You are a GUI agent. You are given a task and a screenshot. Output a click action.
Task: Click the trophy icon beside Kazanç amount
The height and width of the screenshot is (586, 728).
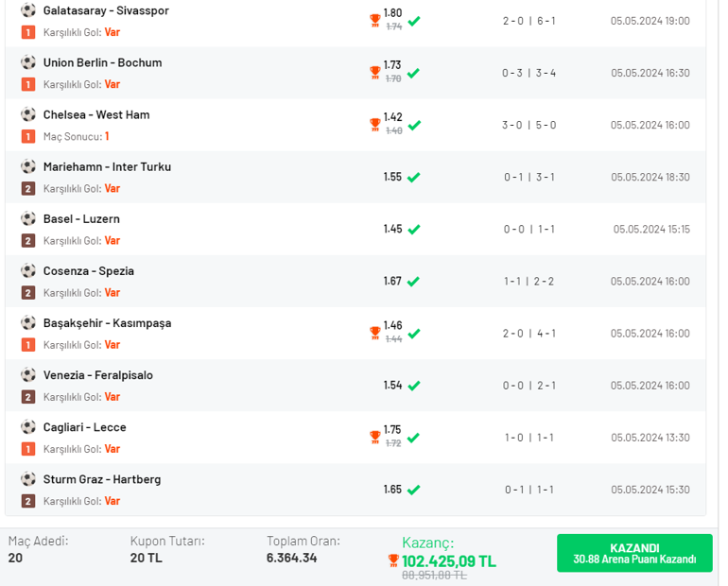coord(392,560)
